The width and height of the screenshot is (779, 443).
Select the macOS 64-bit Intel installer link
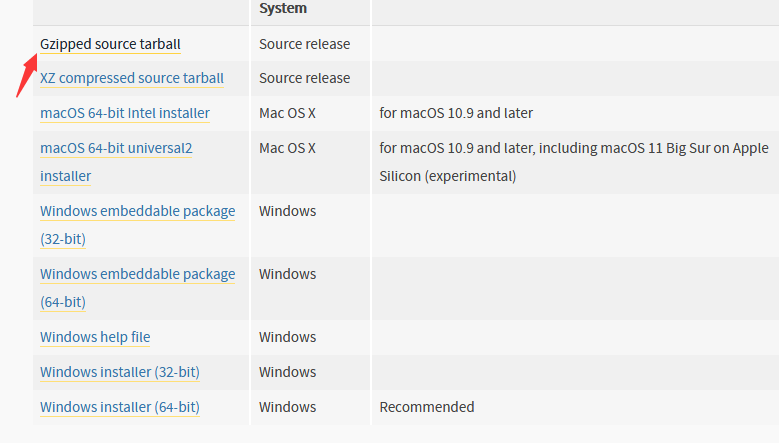(125, 113)
